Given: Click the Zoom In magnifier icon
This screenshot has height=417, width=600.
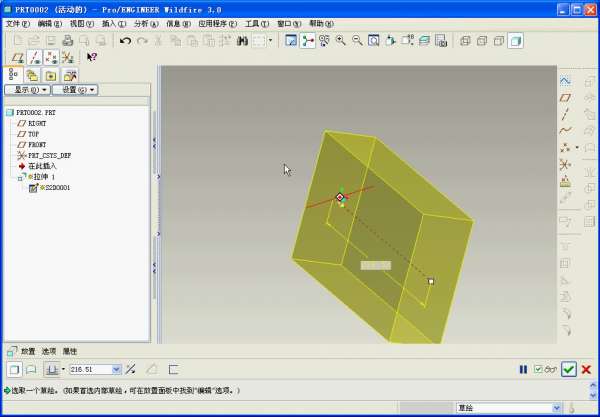Looking at the screenshot, I should (x=341, y=41).
